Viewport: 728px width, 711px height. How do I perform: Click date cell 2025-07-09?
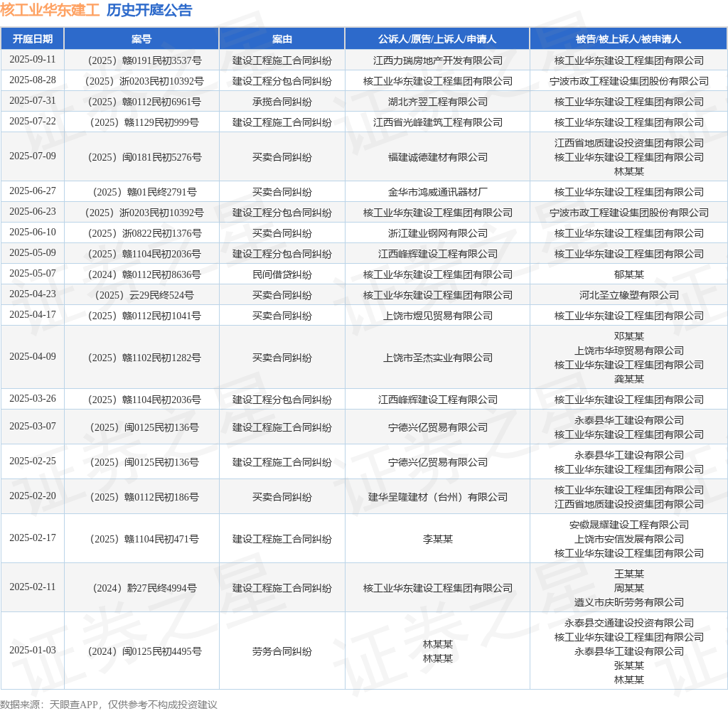[x=33, y=156]
